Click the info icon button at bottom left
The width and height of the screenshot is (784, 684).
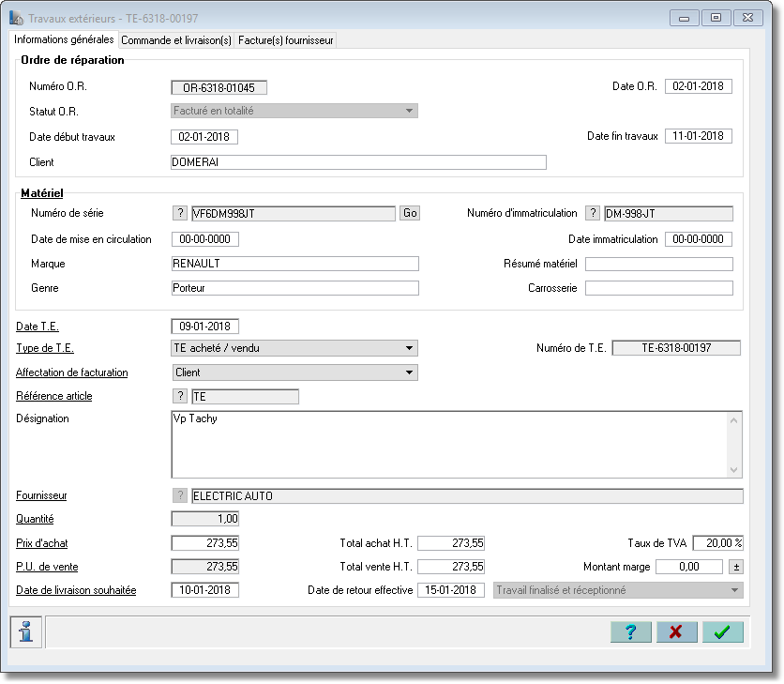pyautogui.click(x=25, y=632)
